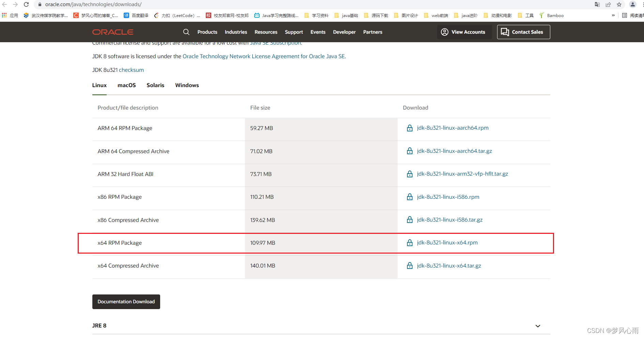Click the browser back arrow

[x=4, y=4]
